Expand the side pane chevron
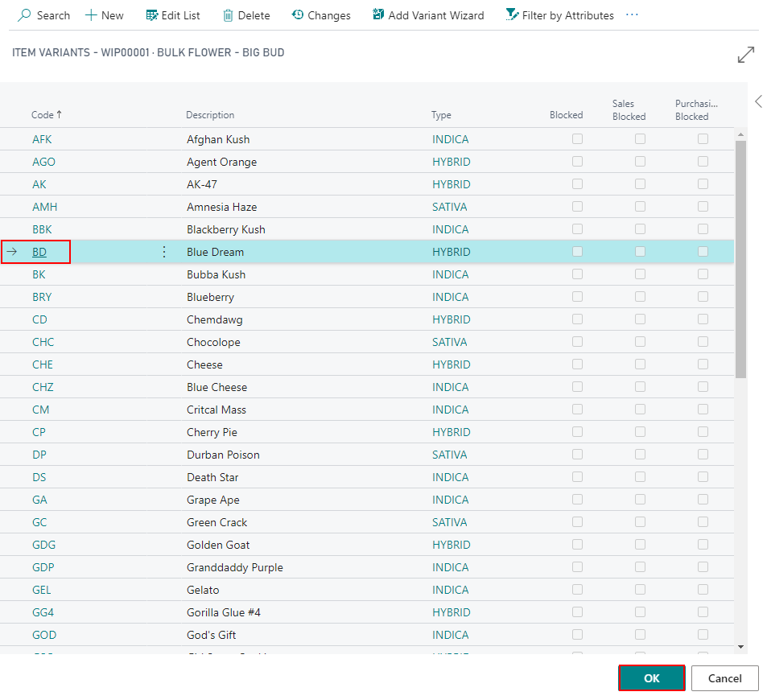This screenshot has height=700, width=767. tap(758, 101)
